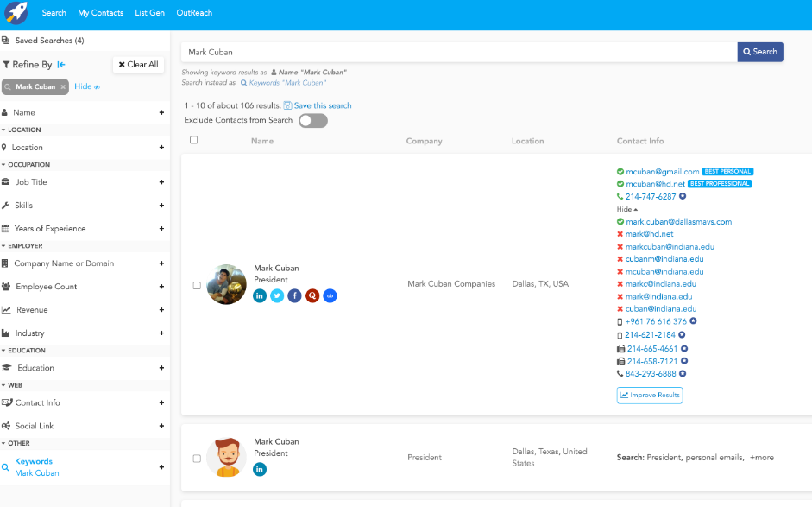Search instead as Keywords "Mark Cuban"
The width and height of the screenshot is (812, 507).
click(283, 82)
